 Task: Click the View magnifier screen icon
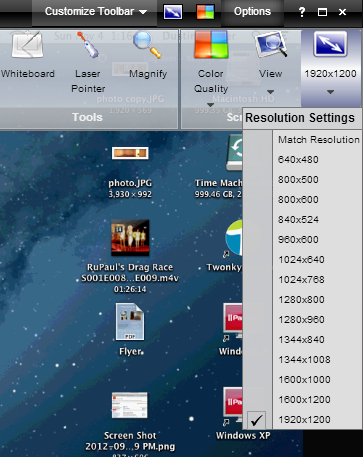271,45
